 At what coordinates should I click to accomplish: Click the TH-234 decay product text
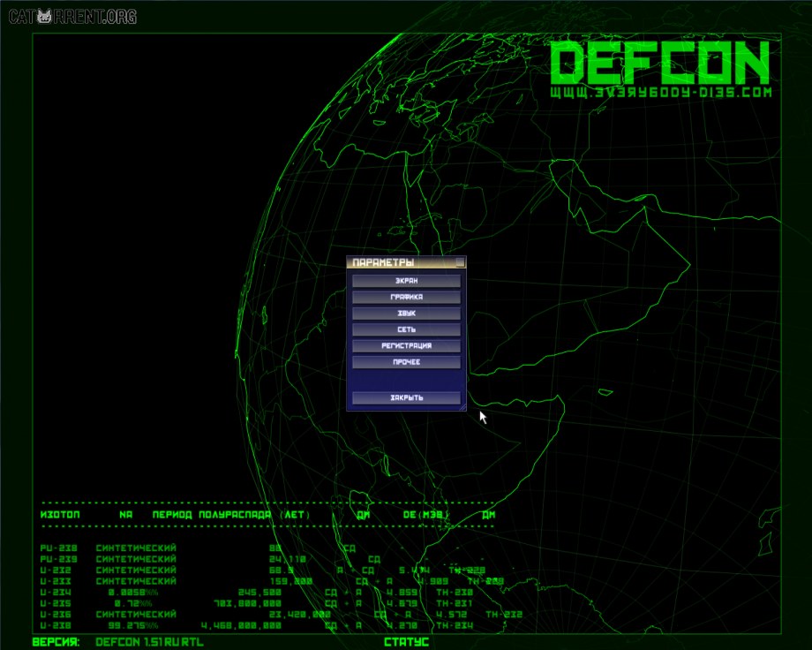(x=455, y=625)
